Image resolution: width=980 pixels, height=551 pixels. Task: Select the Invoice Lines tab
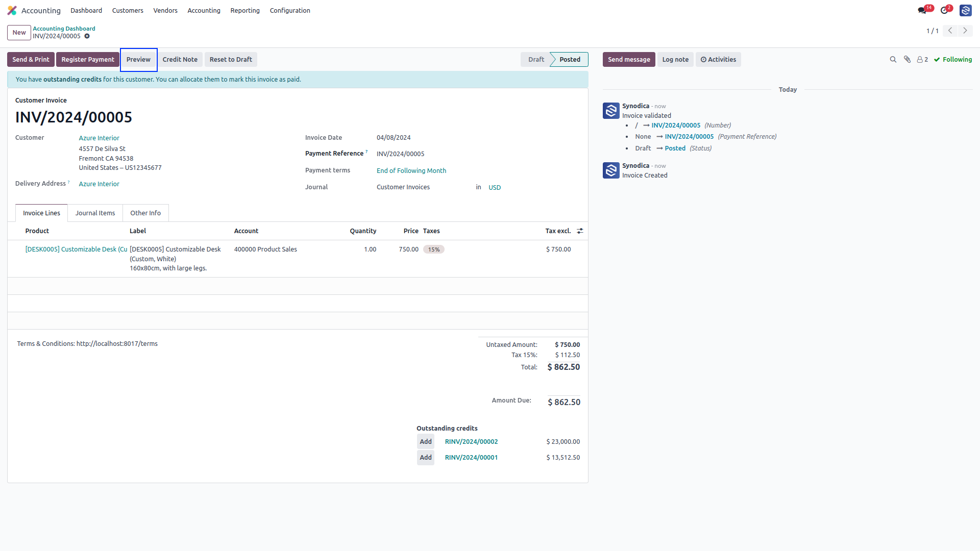click(41, 213)
